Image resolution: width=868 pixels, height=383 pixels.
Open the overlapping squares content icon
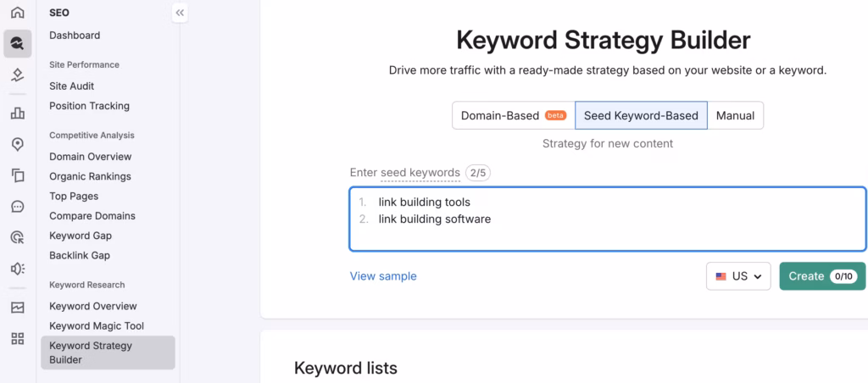point(18,175)
